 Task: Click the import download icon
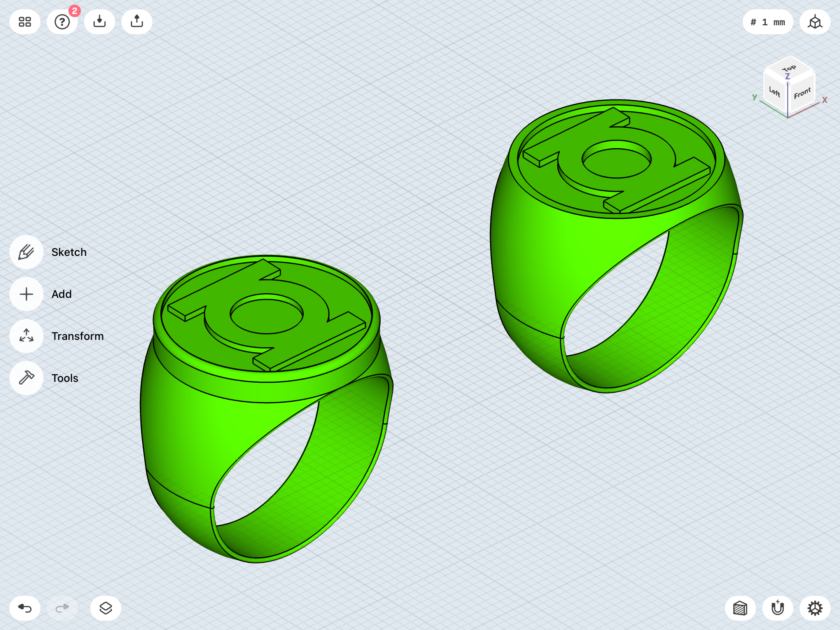100,22
